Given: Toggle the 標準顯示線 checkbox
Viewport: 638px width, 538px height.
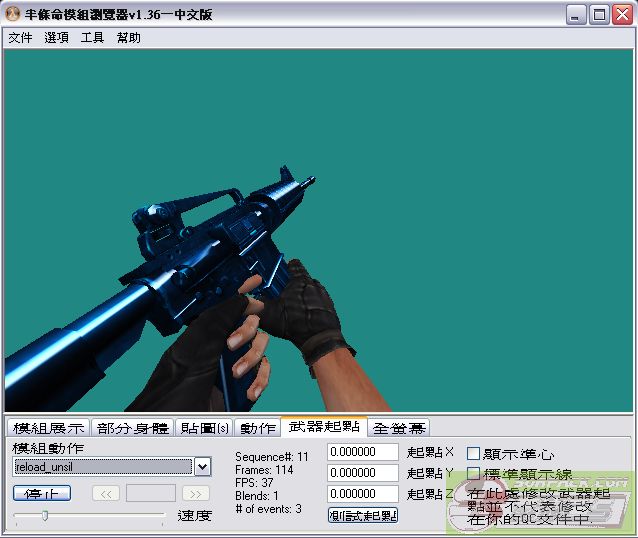Looking at the screenshot, I should point(474,474).
